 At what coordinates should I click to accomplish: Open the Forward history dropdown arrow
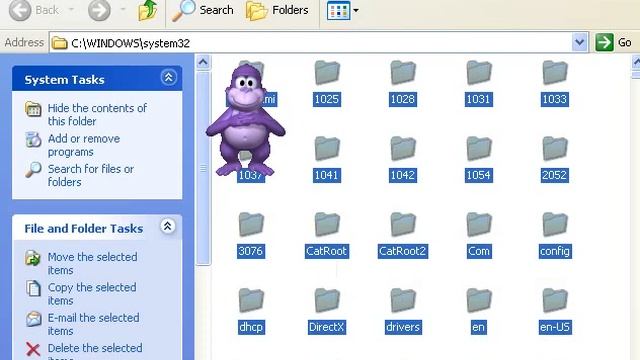tap(123, 9)
